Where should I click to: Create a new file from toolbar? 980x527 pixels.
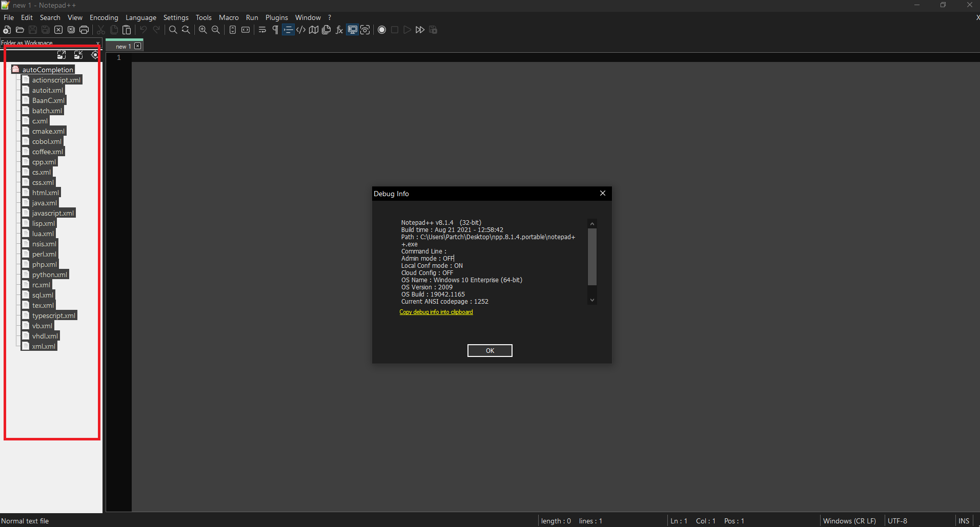point(7,30)
